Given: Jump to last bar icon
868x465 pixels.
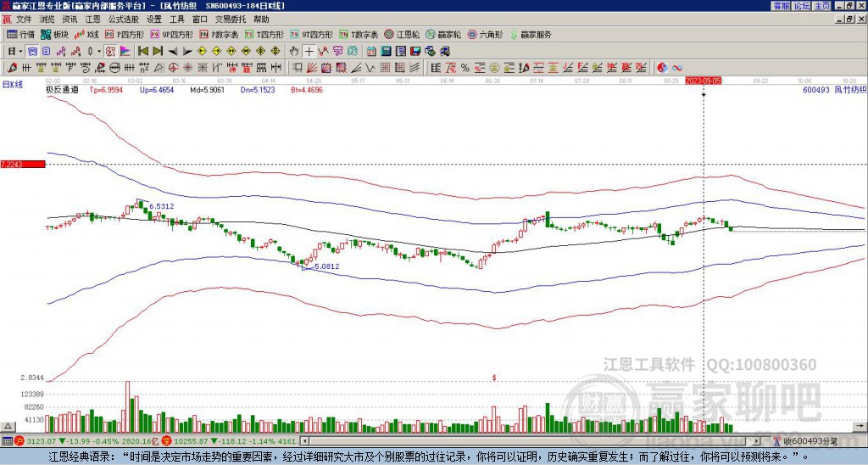Looking at the screenshot, I should pyautogui.click(x=158, y=52).
